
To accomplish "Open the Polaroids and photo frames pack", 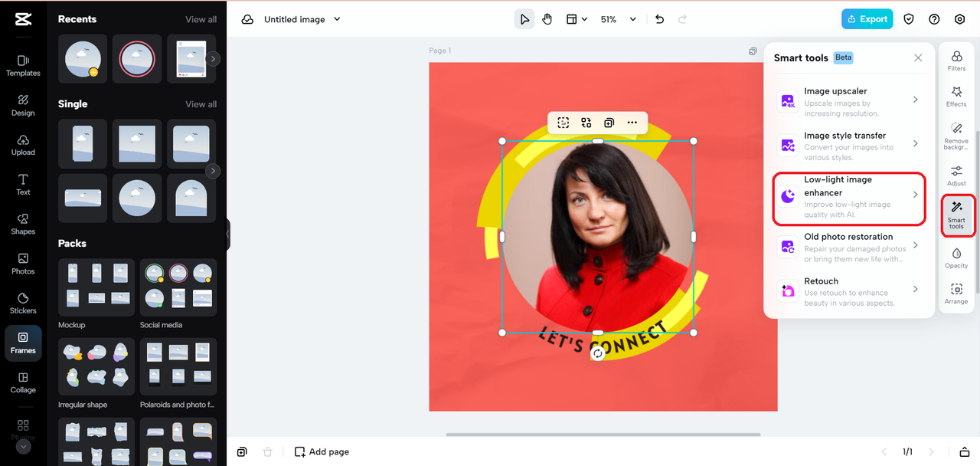I will click(x=178, y=368).
